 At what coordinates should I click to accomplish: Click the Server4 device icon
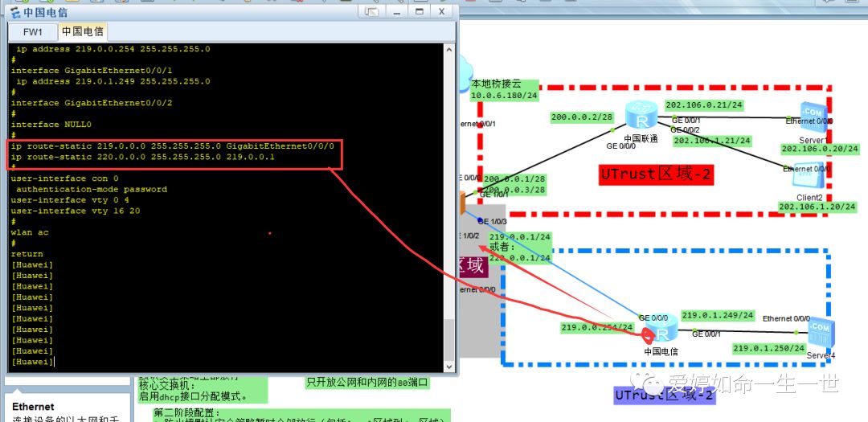(x=821, y=334)
